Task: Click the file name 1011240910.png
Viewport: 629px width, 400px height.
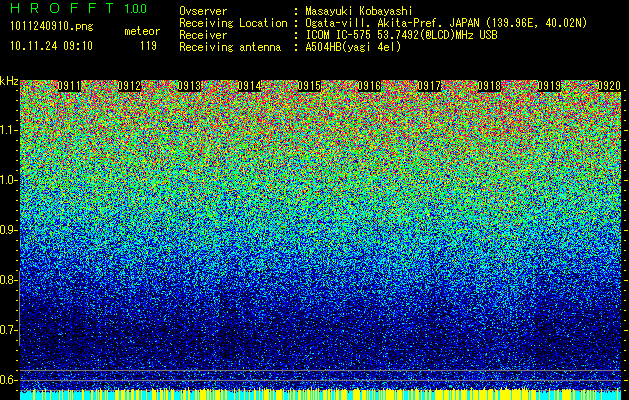Action: pos(52,27)
